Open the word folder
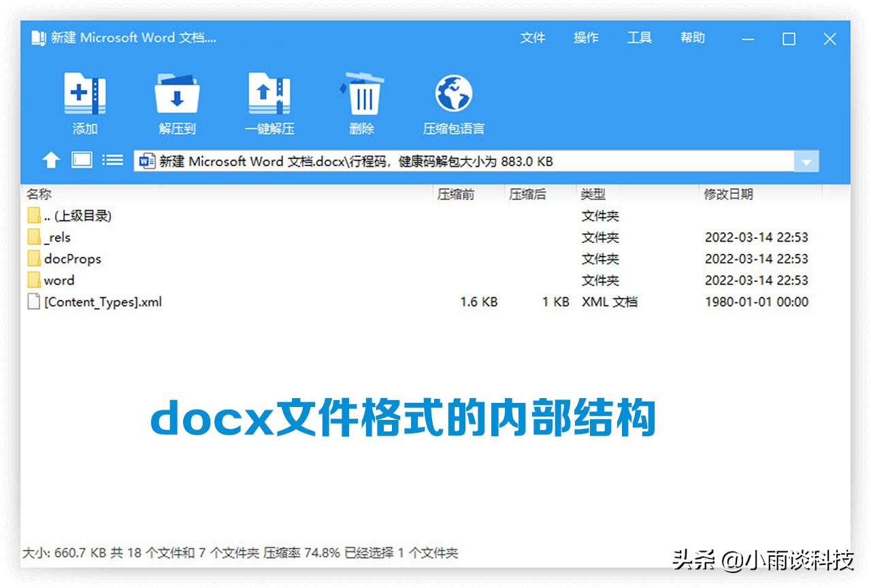This screenshot has height=588, width=871. tap(59, 280)
